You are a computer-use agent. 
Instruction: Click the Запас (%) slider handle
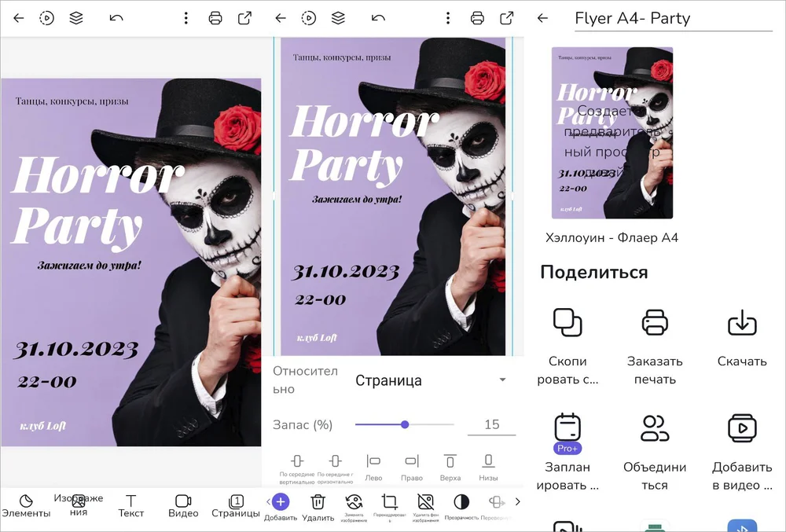405,424
